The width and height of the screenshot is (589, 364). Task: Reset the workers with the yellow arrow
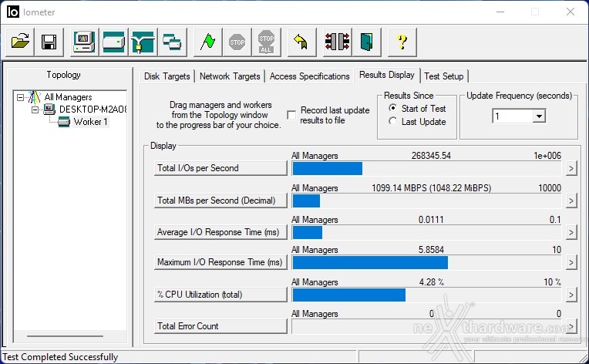tap(301, 42)
